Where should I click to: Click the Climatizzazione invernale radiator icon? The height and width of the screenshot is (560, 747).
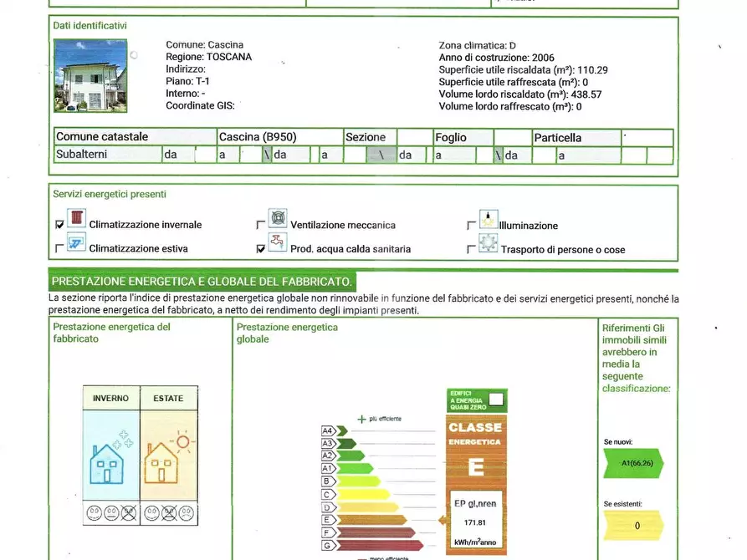[76, 220]
